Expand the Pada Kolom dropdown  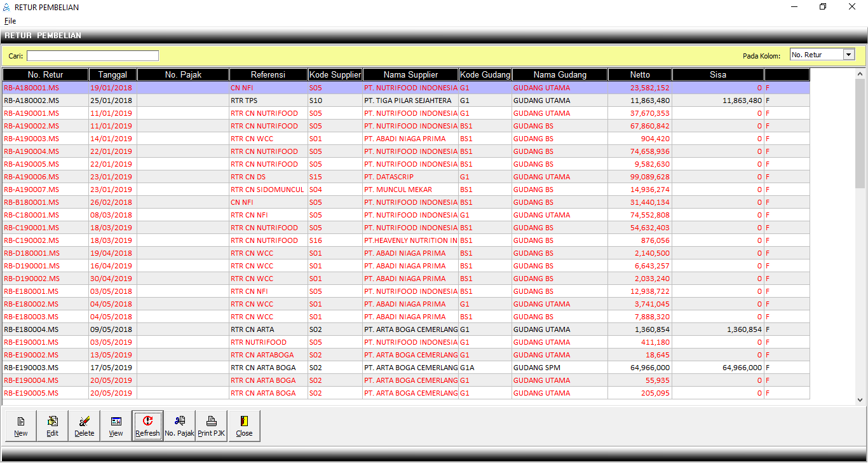[x=848, y=55]
